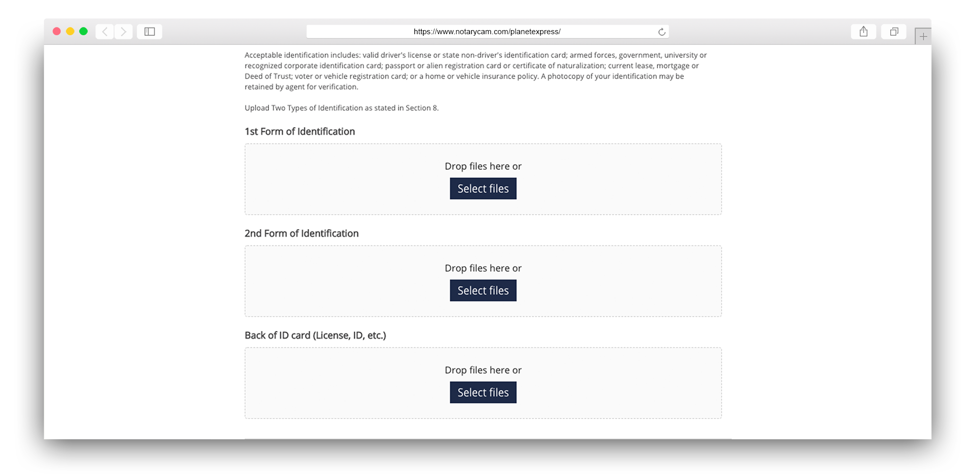
Task: Click the "Upload Two Types of Identification" line
Action: (x=341, y=108)
